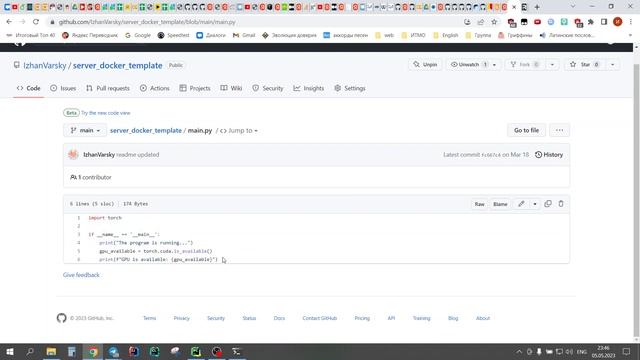Open IzhanVarsky commit author link
Viewport: 640px width, 360px height.
coord(99,155)
